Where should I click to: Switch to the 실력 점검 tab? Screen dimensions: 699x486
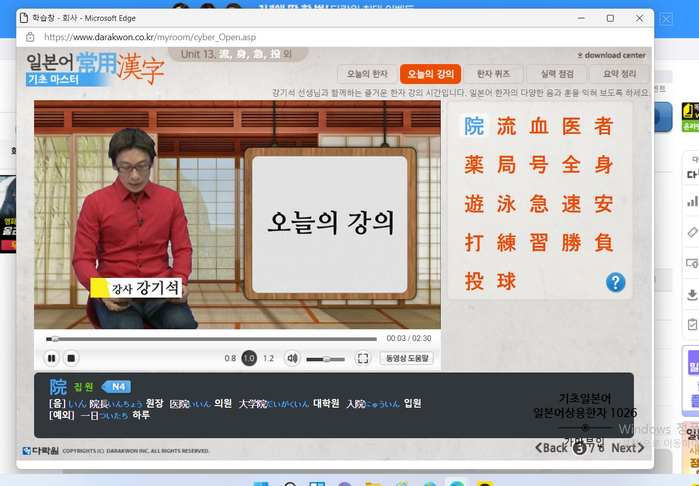(556, 74)
